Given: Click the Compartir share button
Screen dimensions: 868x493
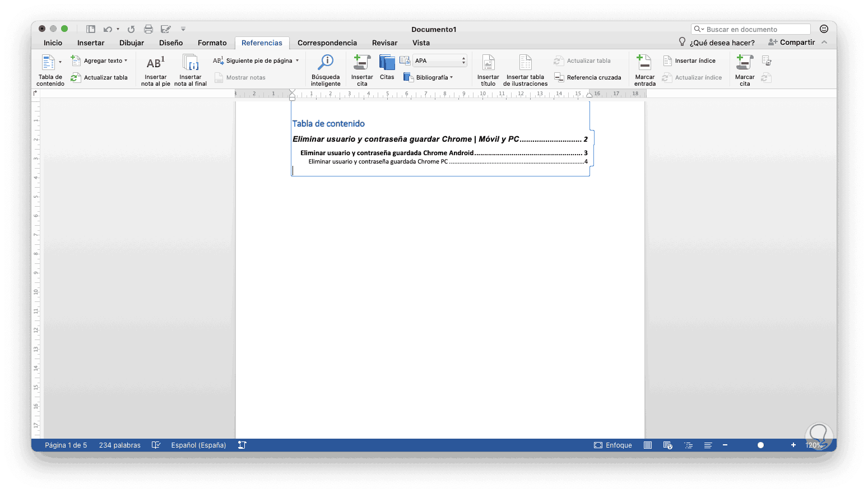Looking at the screenshot, I should 791,43.
